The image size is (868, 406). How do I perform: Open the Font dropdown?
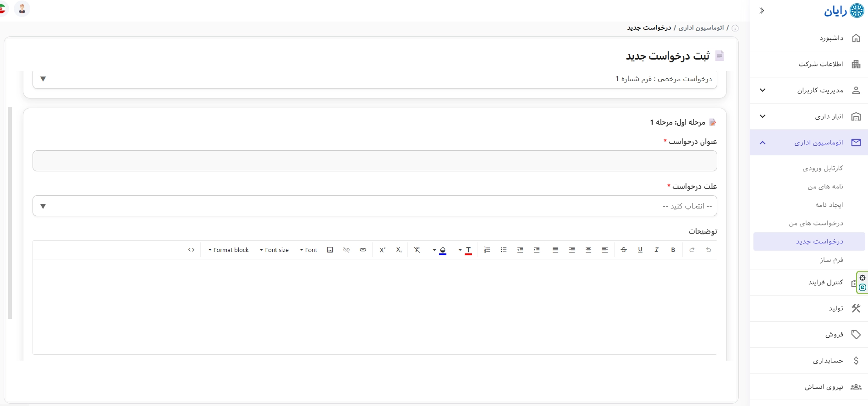tap(308, 250)
